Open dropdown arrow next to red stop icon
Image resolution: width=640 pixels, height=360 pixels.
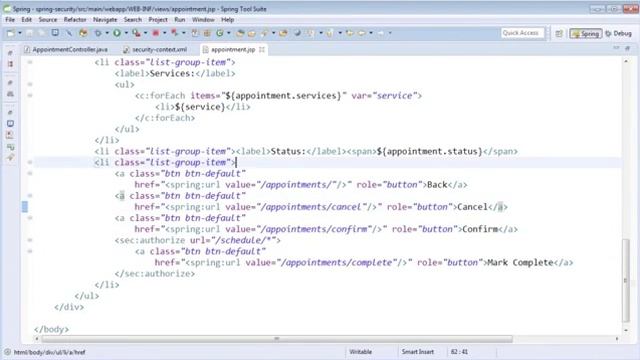(164, 33)
